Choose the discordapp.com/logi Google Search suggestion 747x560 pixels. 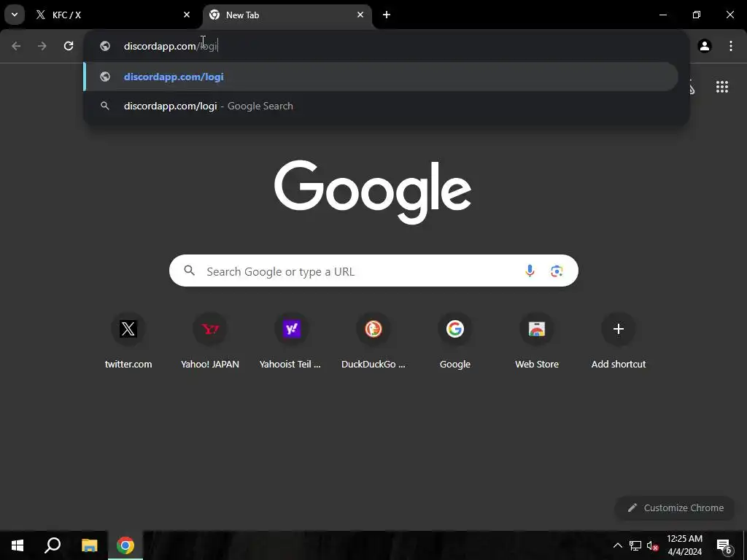click(381, 106)
